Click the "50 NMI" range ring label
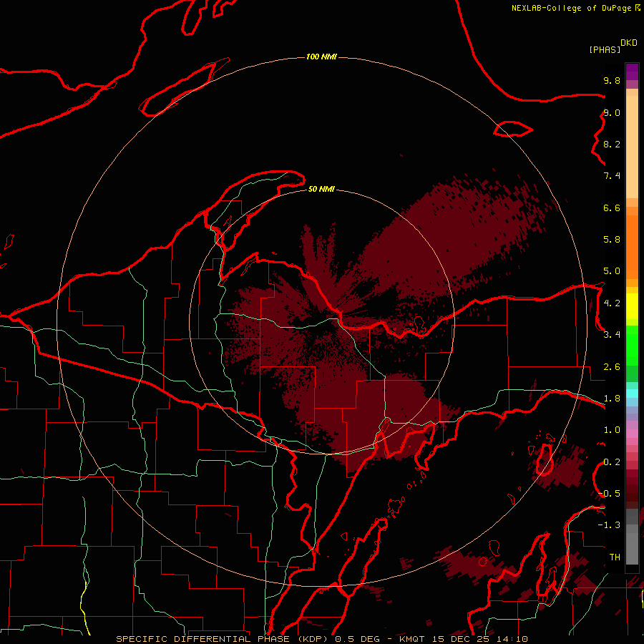This screenshot has width=644, height=644. click(x=321, y=189)
